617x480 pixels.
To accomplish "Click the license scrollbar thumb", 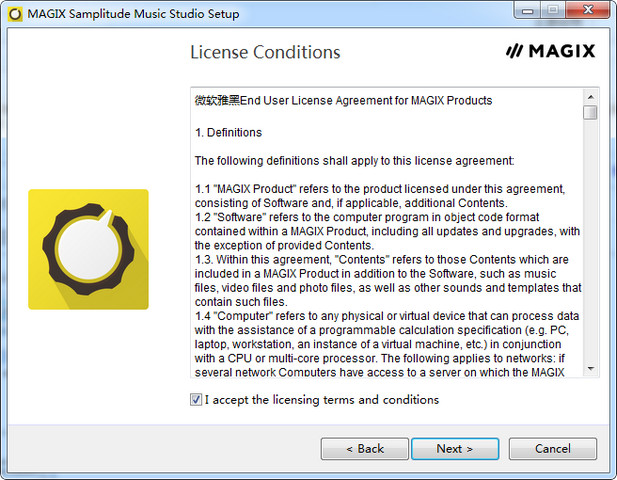I will pyautogui.click(x=590, y=112).
